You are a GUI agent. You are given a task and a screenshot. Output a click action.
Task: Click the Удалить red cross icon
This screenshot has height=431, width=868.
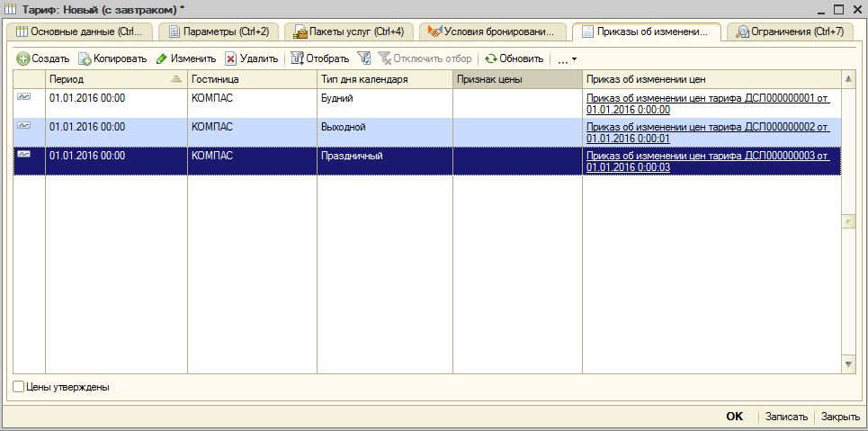pos(230,58)
